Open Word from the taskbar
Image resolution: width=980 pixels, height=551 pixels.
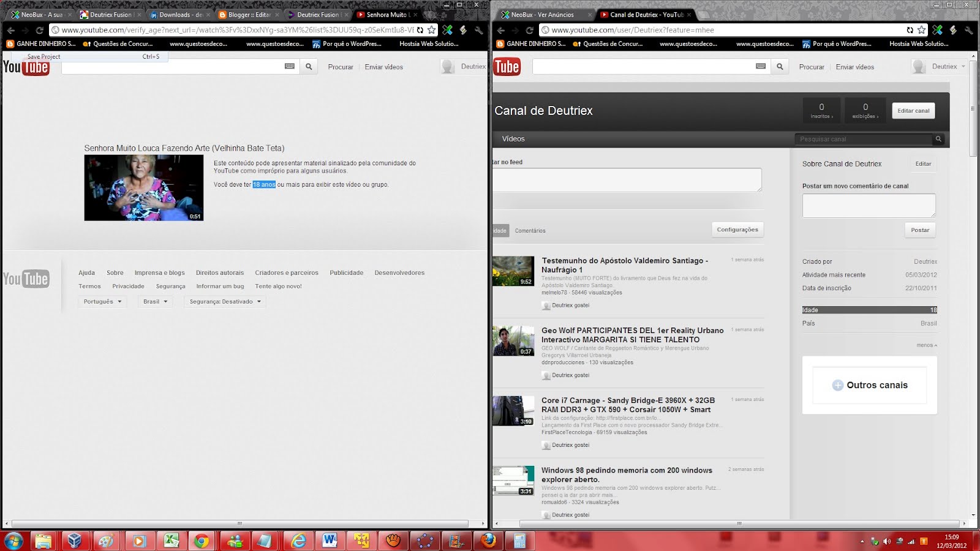[330, 541]
